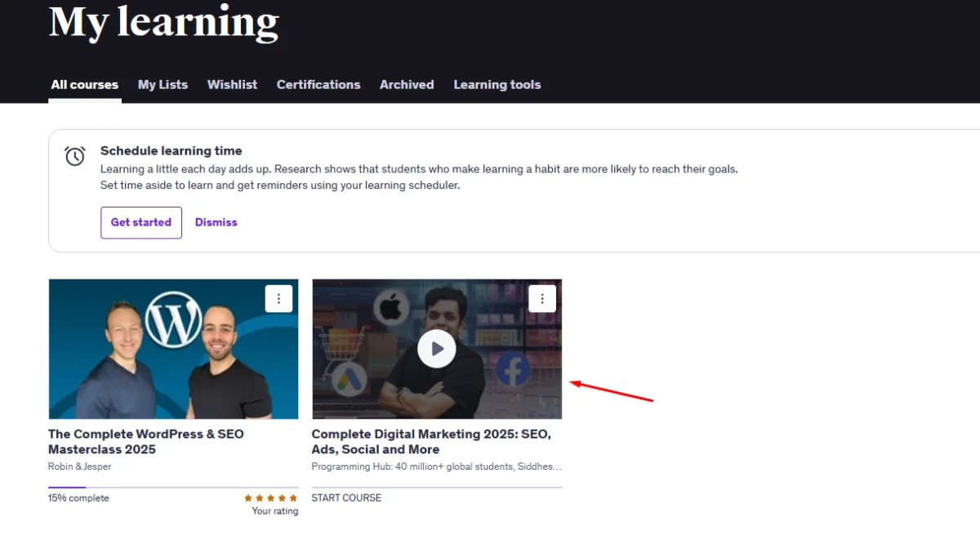Image resolution: width=980 pixels, height=540 pixels.
Task: Click the WordPress course 15% progress bar
Action: (x=173, y=487)
